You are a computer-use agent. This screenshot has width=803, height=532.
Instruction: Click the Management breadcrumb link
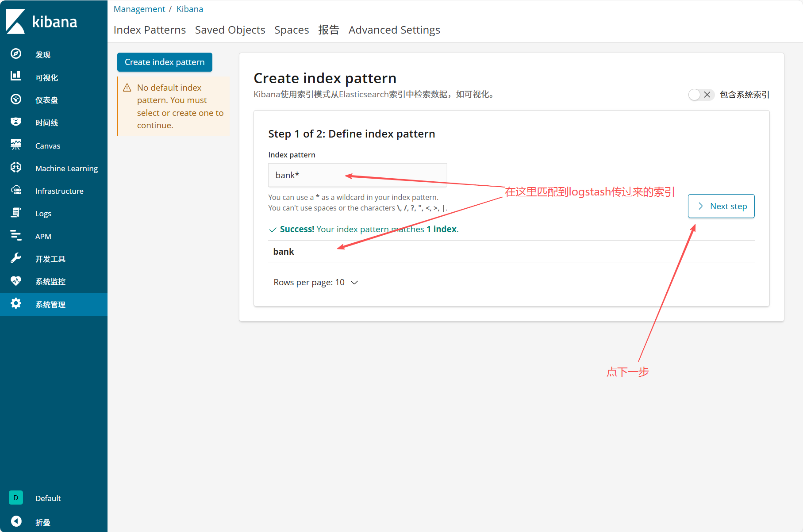click(x=139, y=9)
